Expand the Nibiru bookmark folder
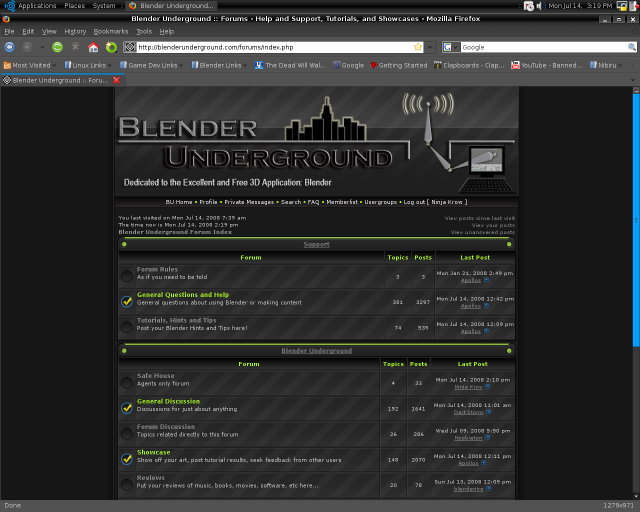Viewport: 640px width, 512px height. click(x=606, y=65)
